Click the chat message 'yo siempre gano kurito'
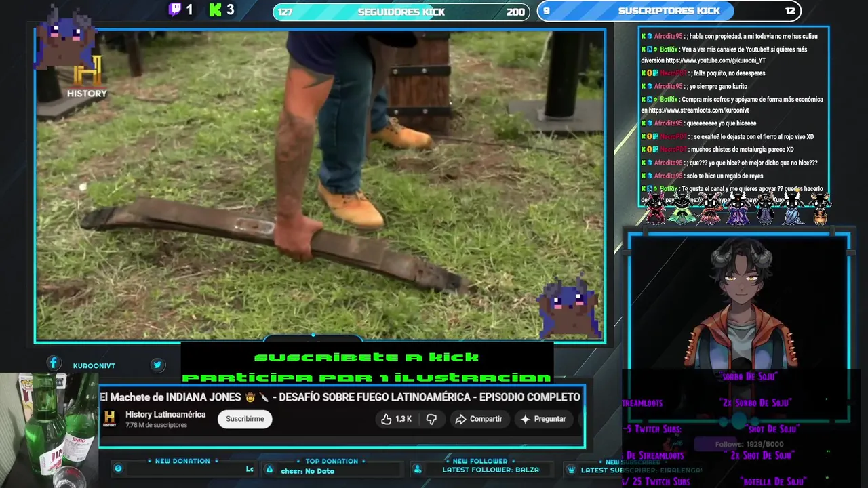Viewport: 868px width, 488px height. point(718,86)
